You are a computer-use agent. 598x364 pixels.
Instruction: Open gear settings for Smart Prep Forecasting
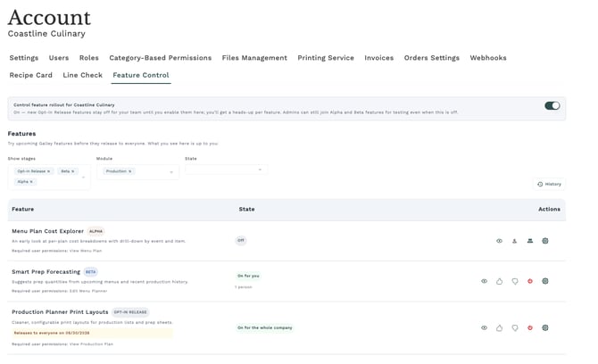click(545, 281)
